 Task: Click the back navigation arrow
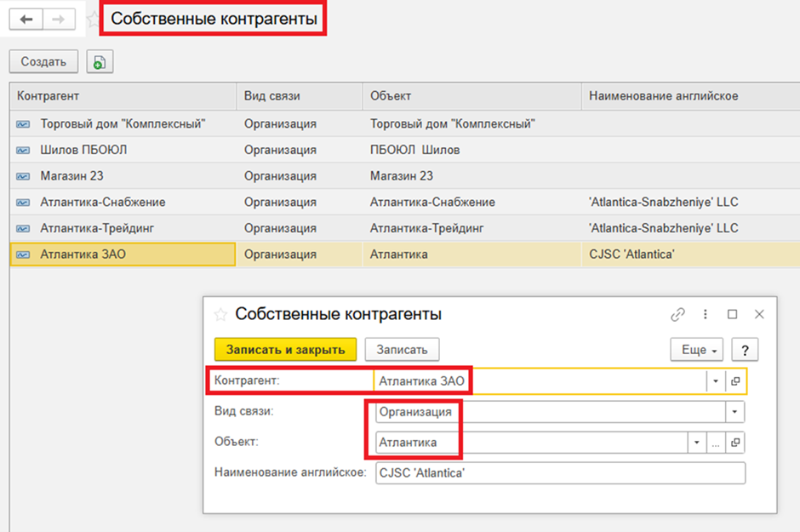pos(26,19)
